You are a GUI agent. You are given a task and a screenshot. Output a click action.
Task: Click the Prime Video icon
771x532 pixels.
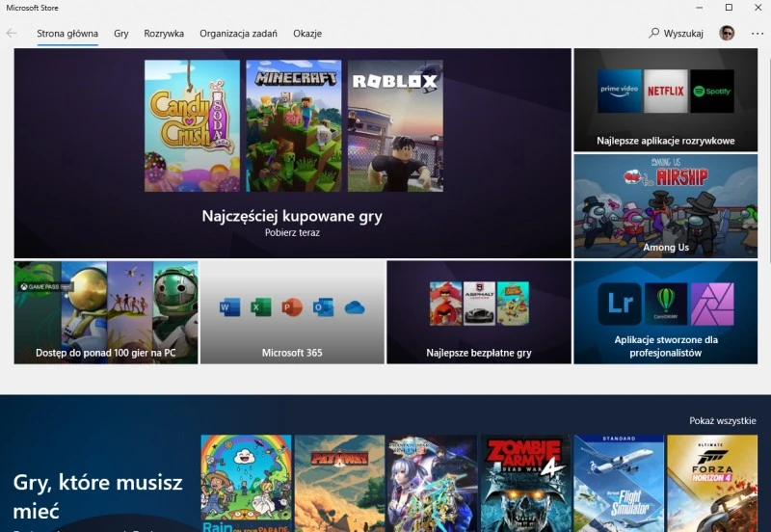coord(620,91)
